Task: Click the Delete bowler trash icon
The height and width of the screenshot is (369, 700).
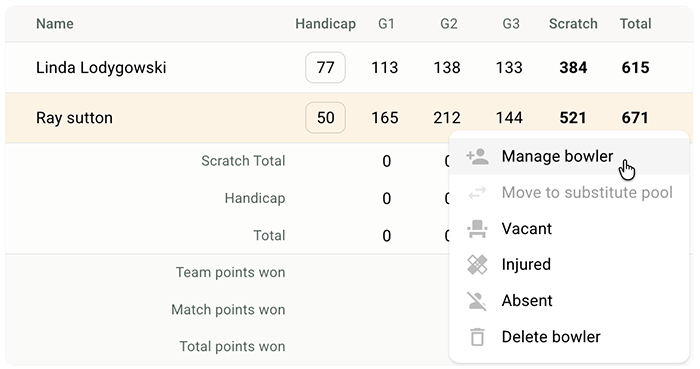Action: (x=477, y=337)
